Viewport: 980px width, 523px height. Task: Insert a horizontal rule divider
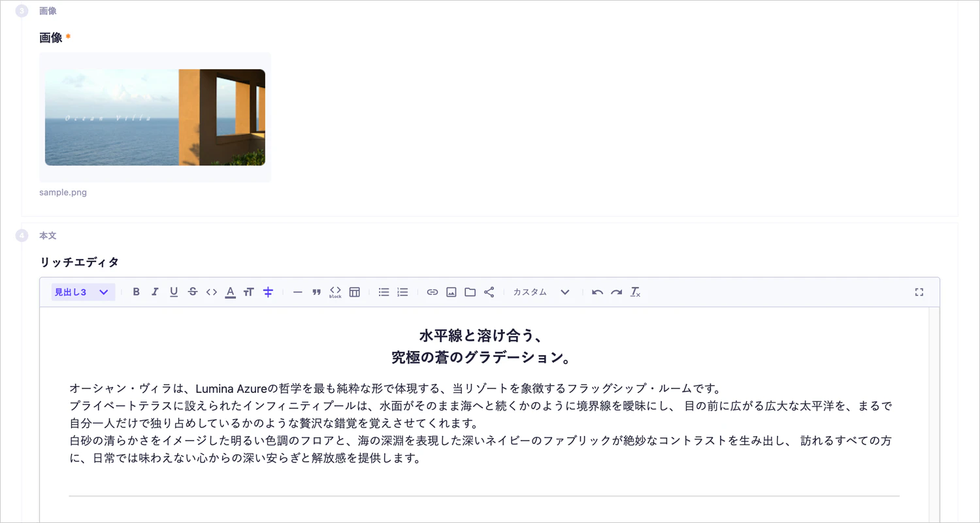point(298,292)
